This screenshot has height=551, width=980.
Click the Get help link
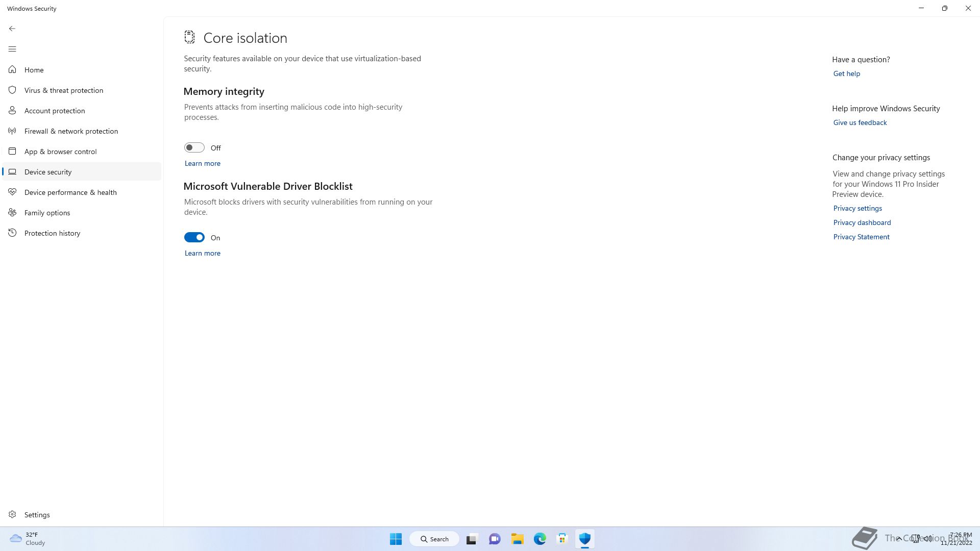[x=846, y=73]
